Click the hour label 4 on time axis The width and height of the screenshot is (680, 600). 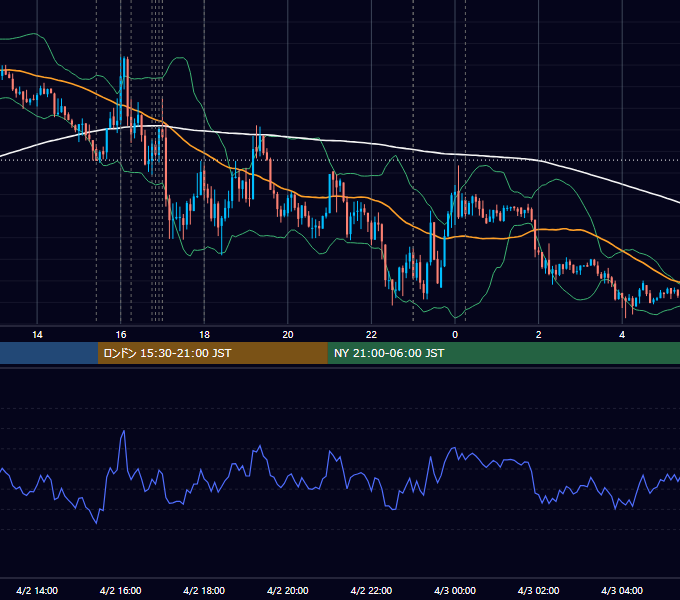(x=622, y=335)
